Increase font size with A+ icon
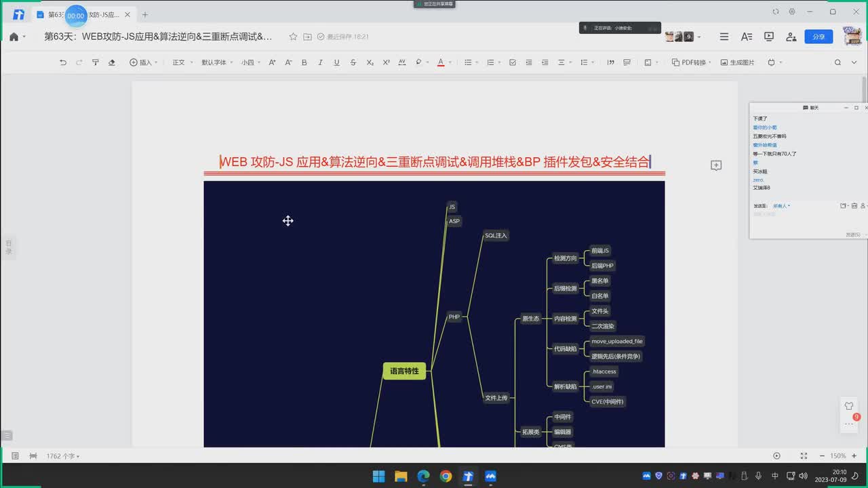Viewport: 868px width, 488px height. (273, 62)
